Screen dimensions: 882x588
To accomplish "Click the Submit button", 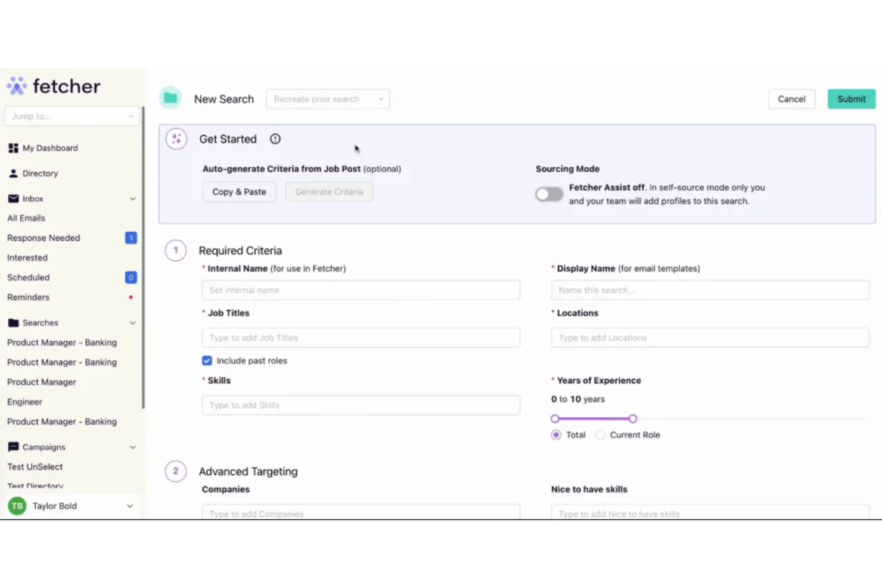I will (x=851, y=99).
